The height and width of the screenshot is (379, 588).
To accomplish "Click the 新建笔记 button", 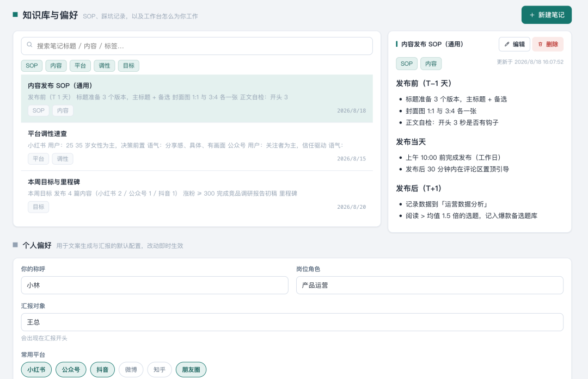I will [547, 15].
